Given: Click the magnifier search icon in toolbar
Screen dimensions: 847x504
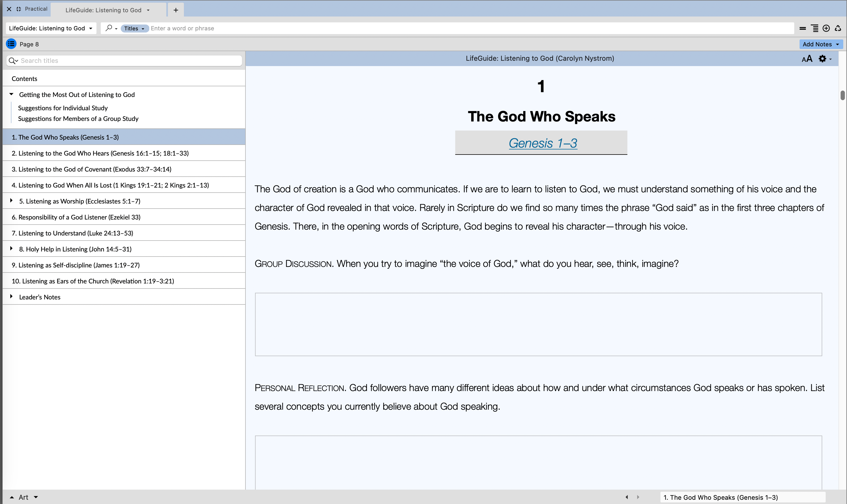Looking at the screenshot, I should click(x=109, y=28).
